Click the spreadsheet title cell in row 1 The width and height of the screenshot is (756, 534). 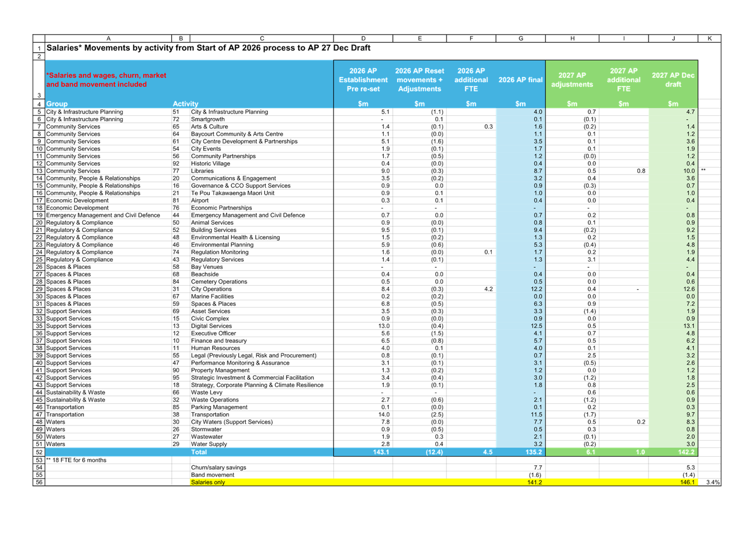(x=208, y=48)
